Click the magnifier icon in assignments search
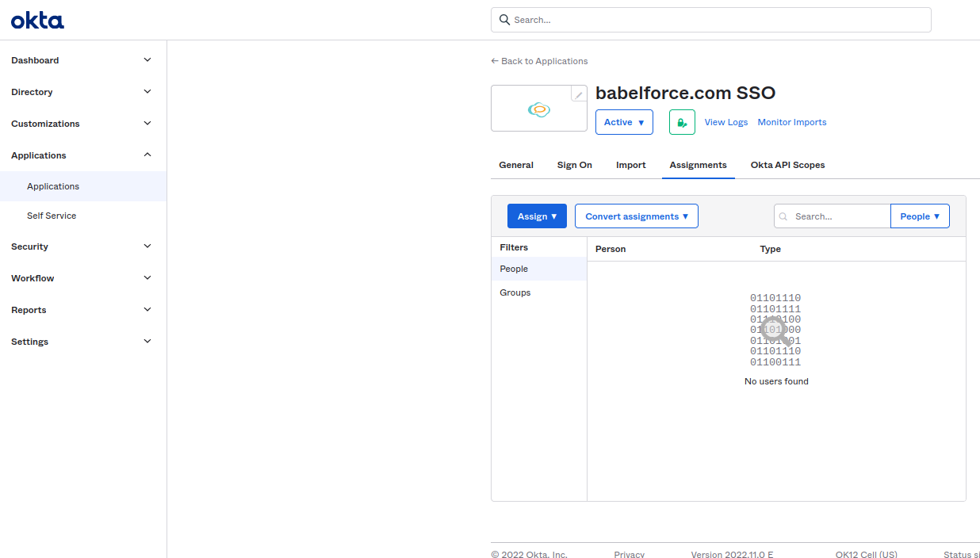 (x=783, y=216)
